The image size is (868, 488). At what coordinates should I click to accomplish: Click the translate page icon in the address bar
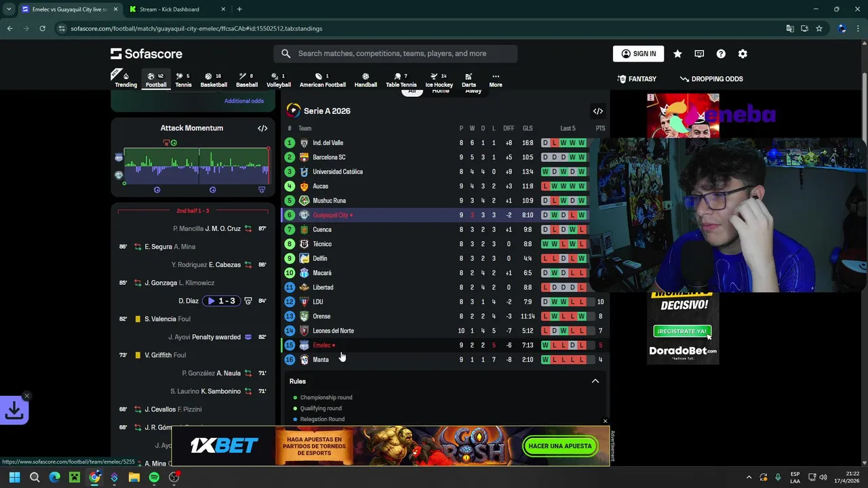789,28
